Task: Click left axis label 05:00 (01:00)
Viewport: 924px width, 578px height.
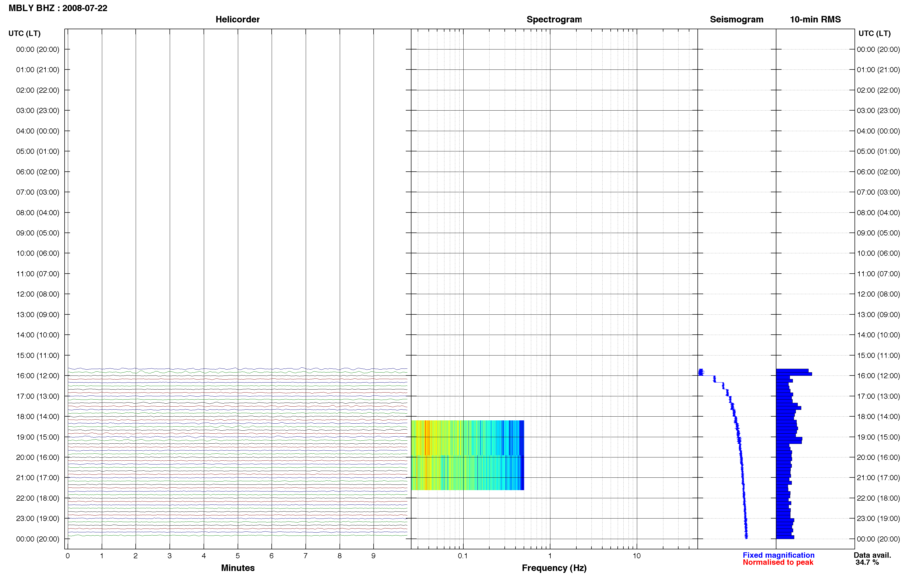Action: (x=38, y=151)
